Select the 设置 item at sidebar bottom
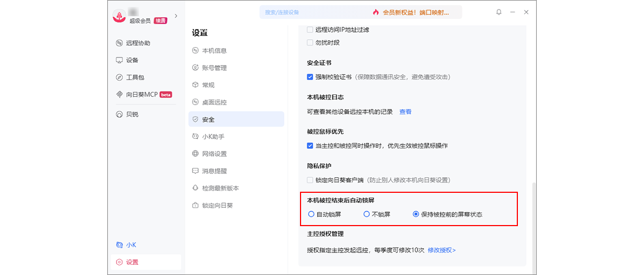This screenshot has width=644, height=275. click(146, 262)
